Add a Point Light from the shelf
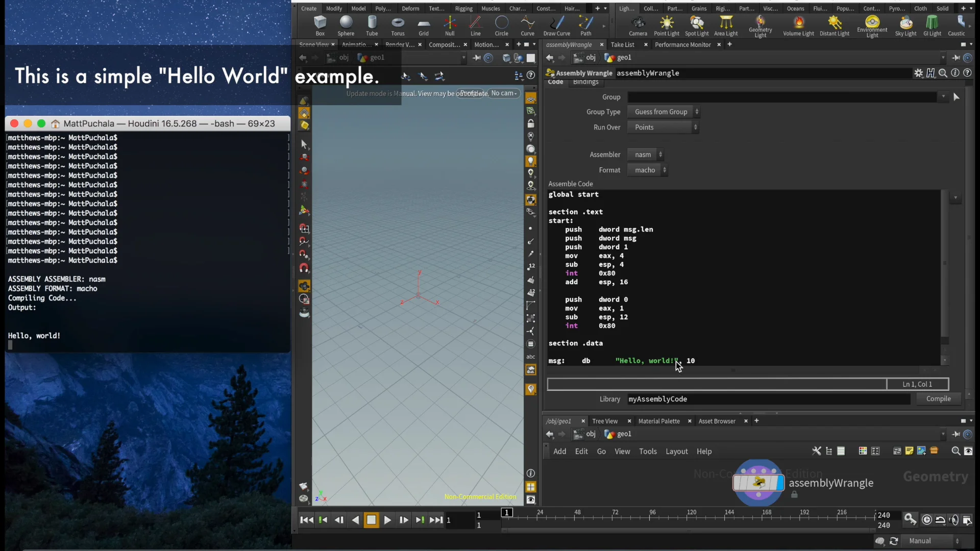This screenshot has height=551, width=980. [x=667, y=26]
